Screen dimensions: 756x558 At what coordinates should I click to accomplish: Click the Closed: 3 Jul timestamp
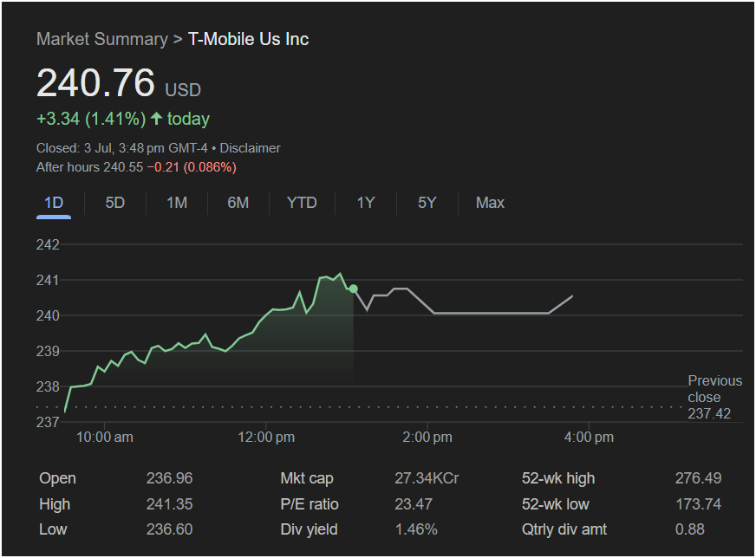click(x=121, y=148)
